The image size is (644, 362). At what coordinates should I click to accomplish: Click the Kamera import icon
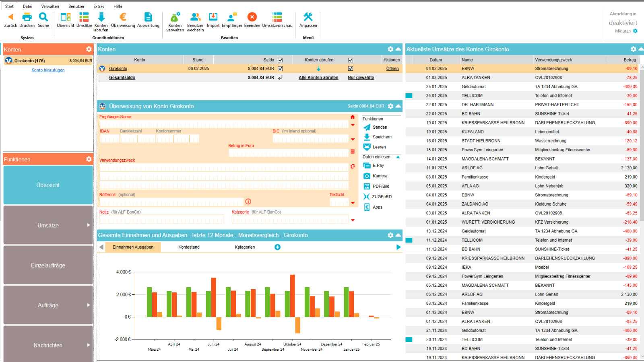coord(367,176)
